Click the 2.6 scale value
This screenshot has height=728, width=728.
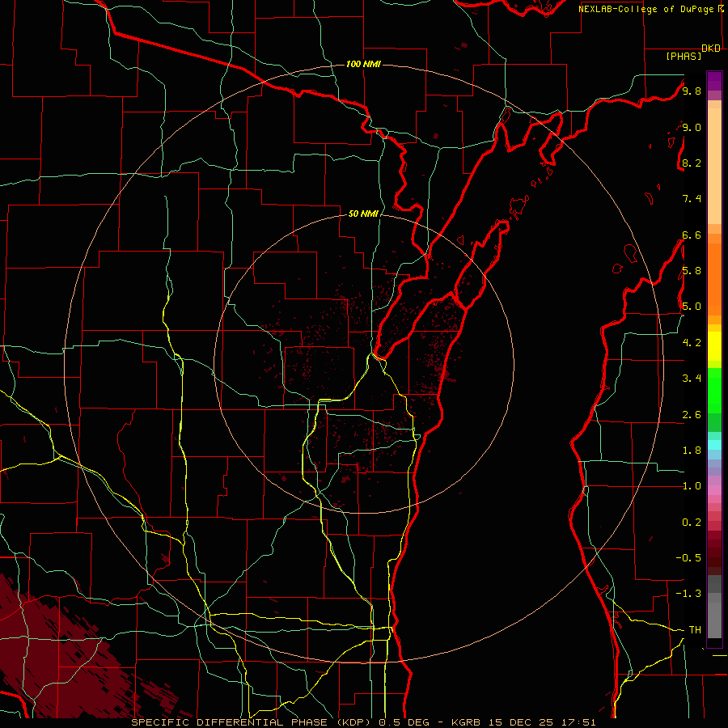[692, 415]
